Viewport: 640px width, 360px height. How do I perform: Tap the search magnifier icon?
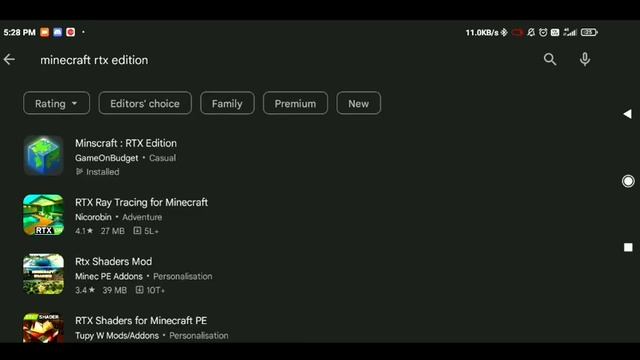550,60
